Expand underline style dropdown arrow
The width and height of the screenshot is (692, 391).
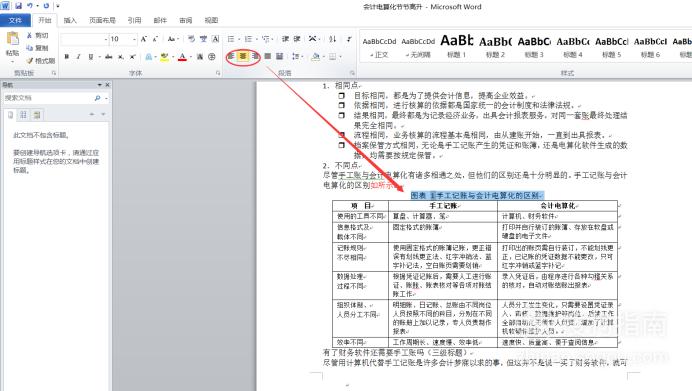tap(99, 57)
